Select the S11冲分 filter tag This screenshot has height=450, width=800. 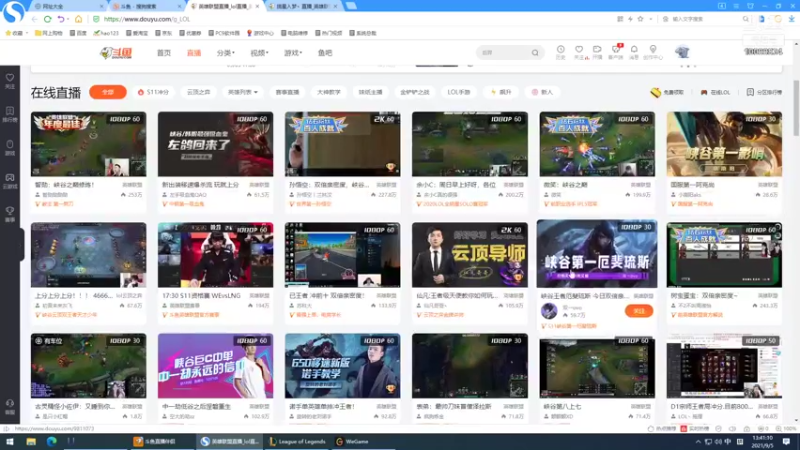(x=154, y=92)
